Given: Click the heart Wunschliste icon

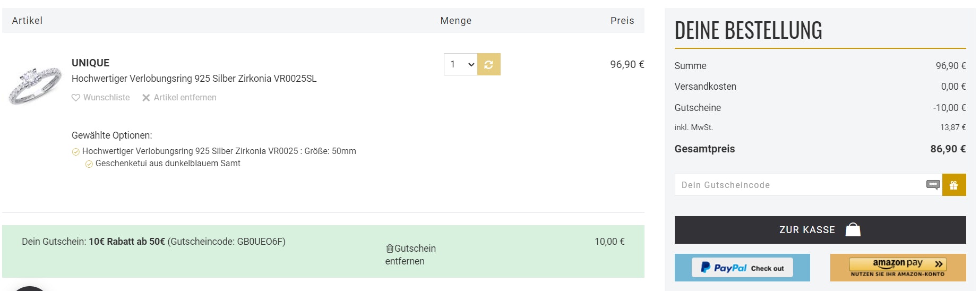Looking at the screenshot, I should pyautogui.click(x=76, y=98).
